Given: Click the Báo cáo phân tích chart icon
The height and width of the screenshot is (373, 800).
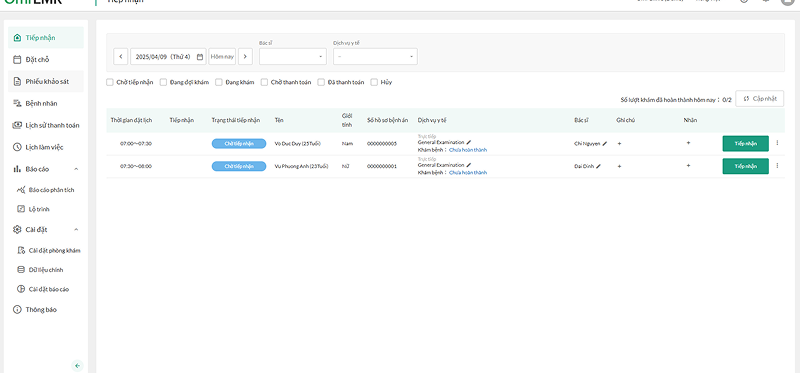Looking at the screenshot, I should [x=21, y=190].
